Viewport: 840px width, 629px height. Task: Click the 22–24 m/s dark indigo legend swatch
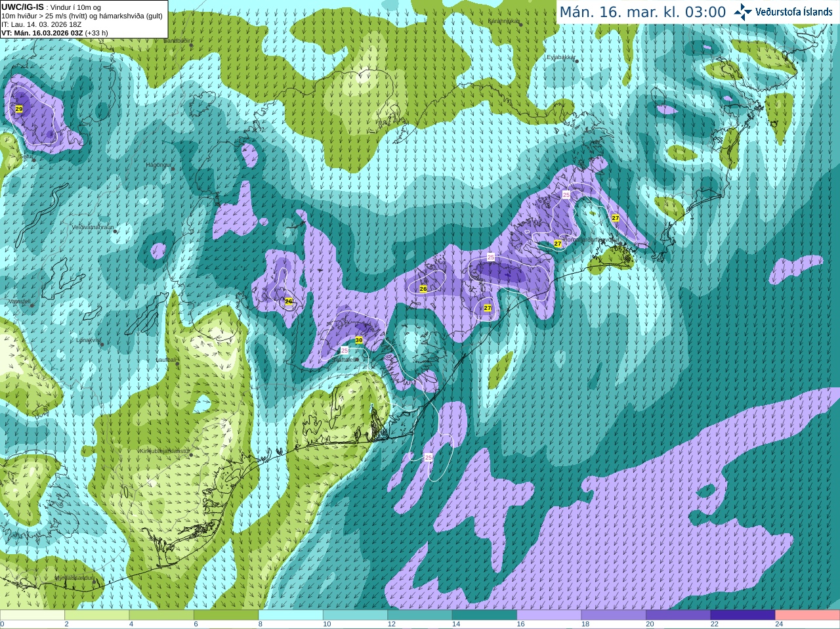tap(743, 615)
